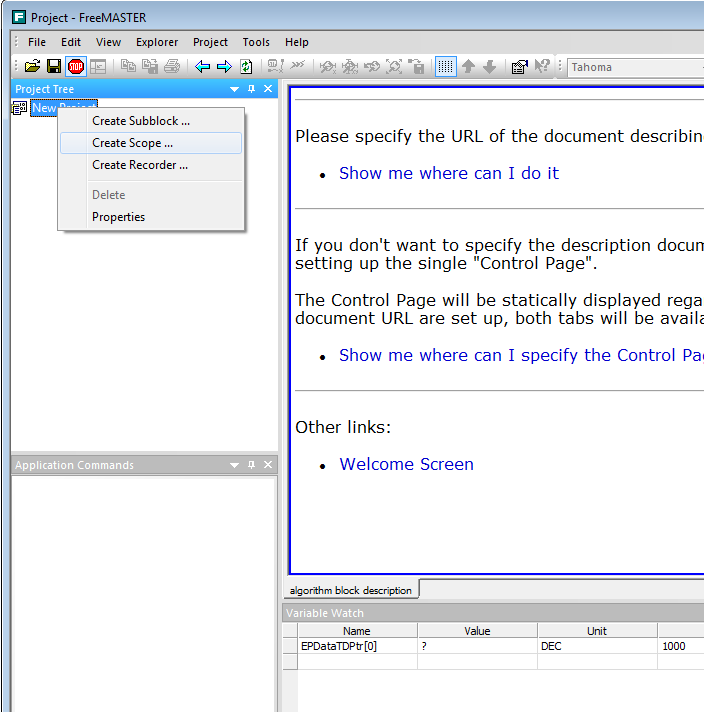This screenshot has height=712, width=704.
Task: Toggle the grid display icon
Action: tap(446, 67)
